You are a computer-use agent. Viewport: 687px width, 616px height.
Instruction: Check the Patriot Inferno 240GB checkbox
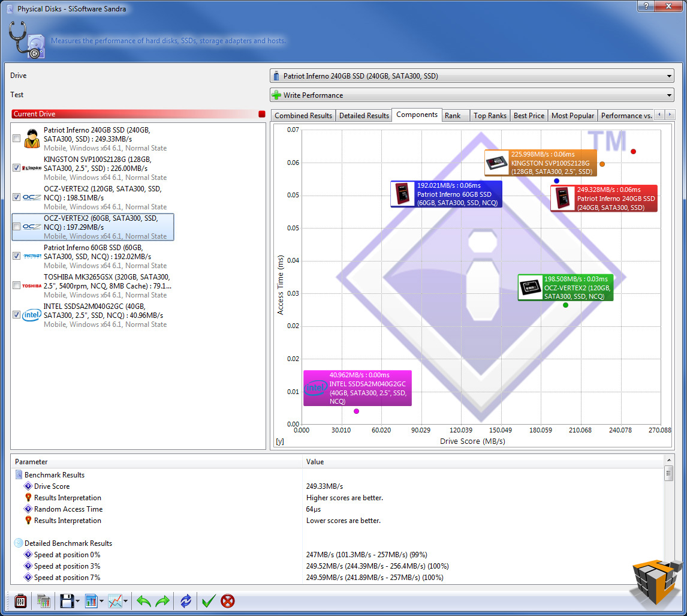click(17, 139)
